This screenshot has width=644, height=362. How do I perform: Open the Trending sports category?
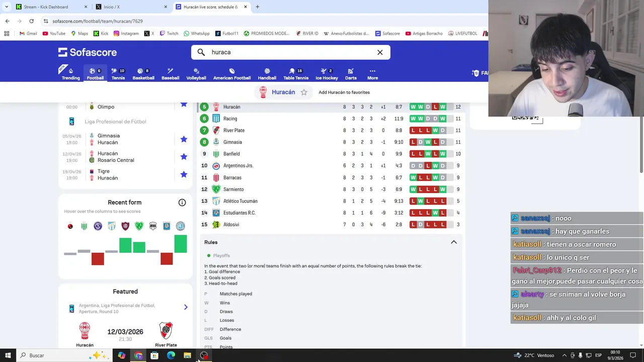tap(70, 74)
